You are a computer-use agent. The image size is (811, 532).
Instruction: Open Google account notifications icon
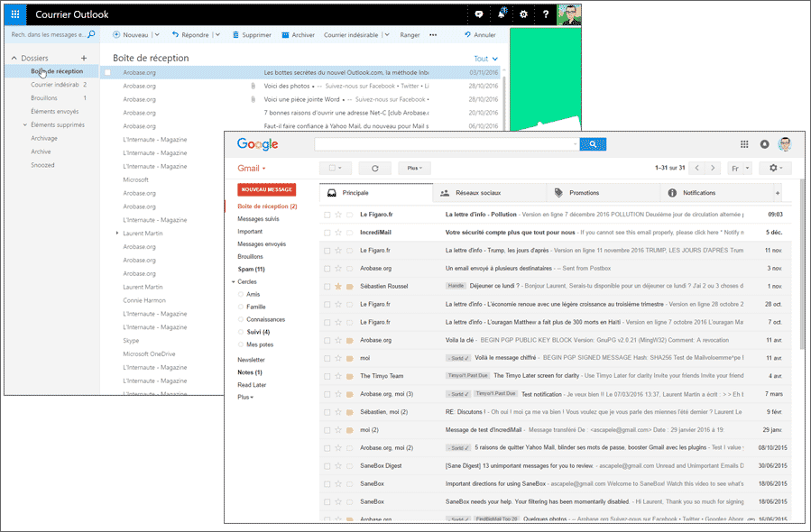pyautogui.click(x=764, y=144)
